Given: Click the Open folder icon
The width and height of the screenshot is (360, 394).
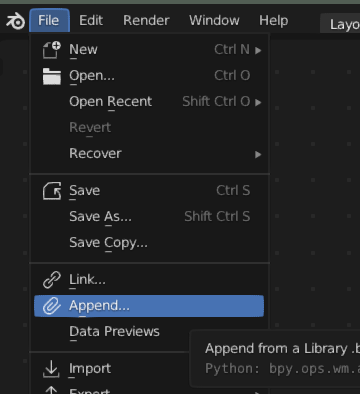Looking at the screenshot, I should point(52,76).
